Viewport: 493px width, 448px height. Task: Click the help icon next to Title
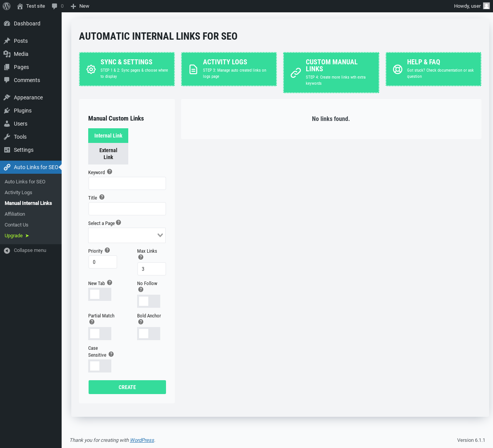(102, 197)
